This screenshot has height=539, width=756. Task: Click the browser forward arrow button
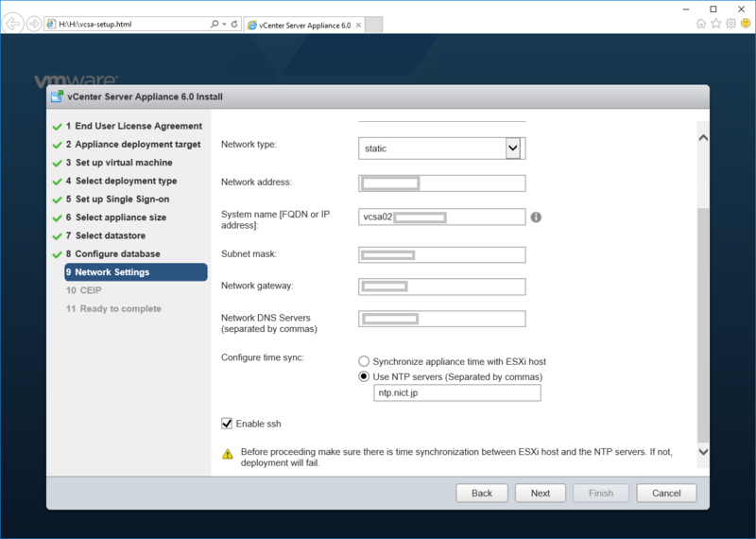[34, 24]
